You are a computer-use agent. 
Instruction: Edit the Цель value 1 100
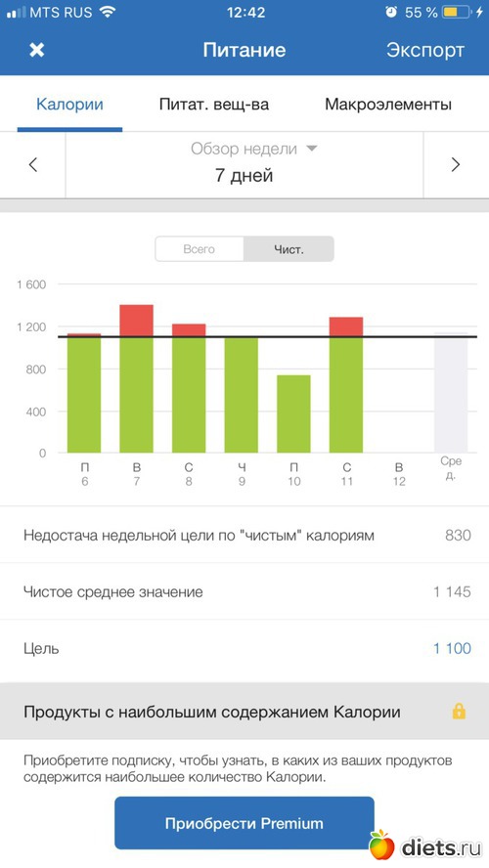452,648
